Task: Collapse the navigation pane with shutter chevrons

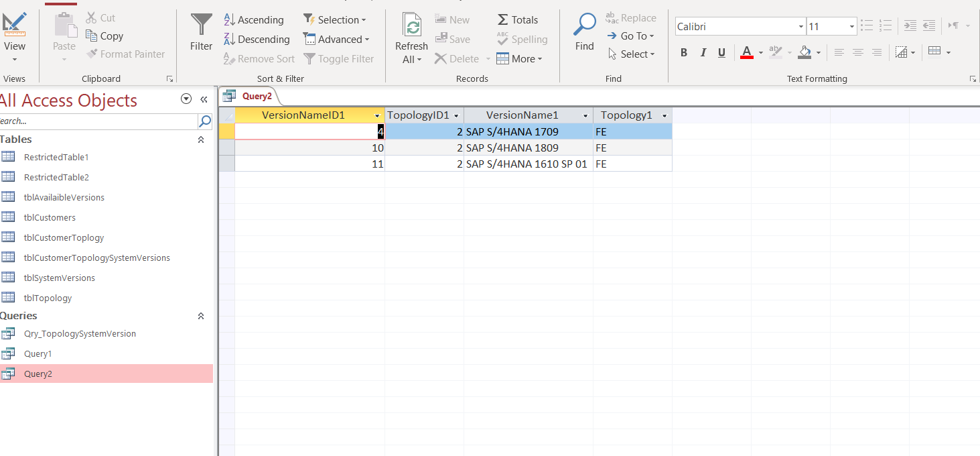Action: click(204, 99)
